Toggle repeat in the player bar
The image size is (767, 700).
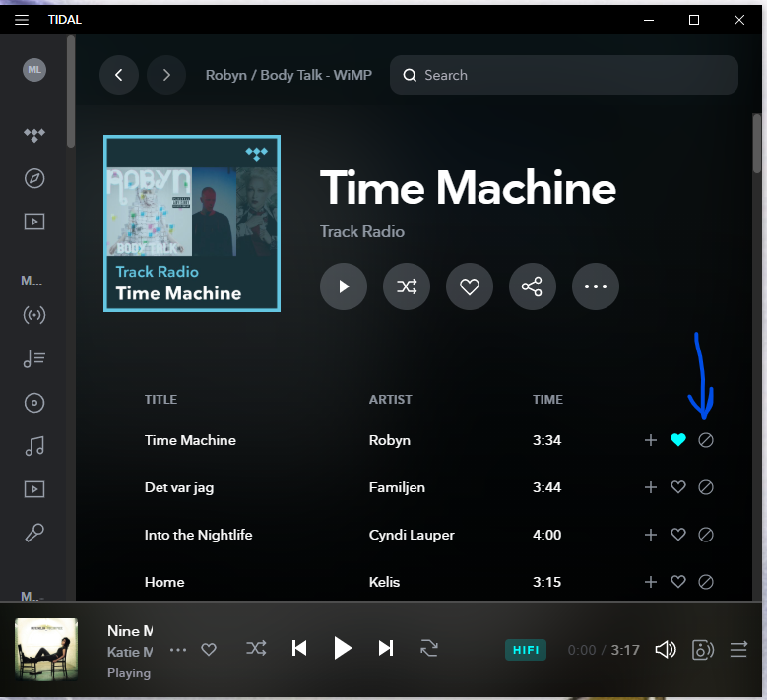pos(429,648)
